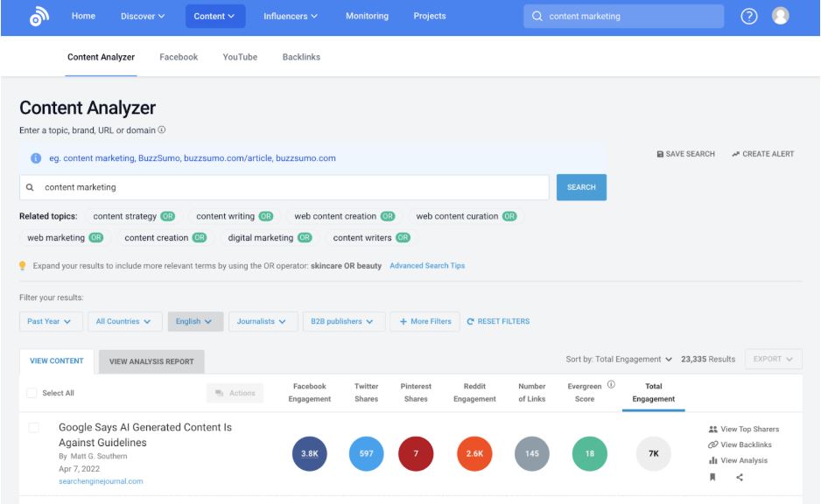Open the help question mark icon
Viewport: 821px width, 504px height.
(748, 17)
